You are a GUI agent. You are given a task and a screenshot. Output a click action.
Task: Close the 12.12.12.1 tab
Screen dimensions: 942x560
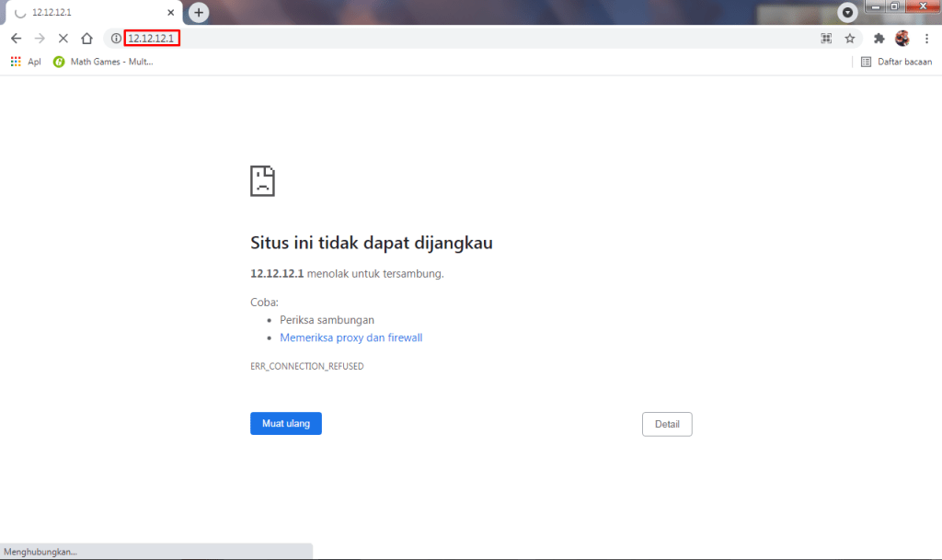[x=171, y=13]
